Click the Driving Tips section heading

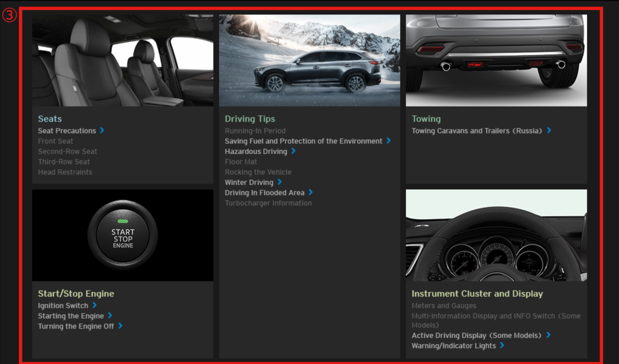[x=250, y=119]
